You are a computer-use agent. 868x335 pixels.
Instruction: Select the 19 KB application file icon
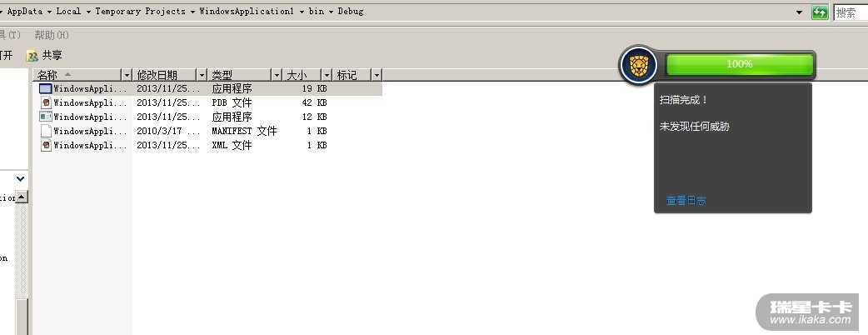pyautogui.click(x=45, y=88)
